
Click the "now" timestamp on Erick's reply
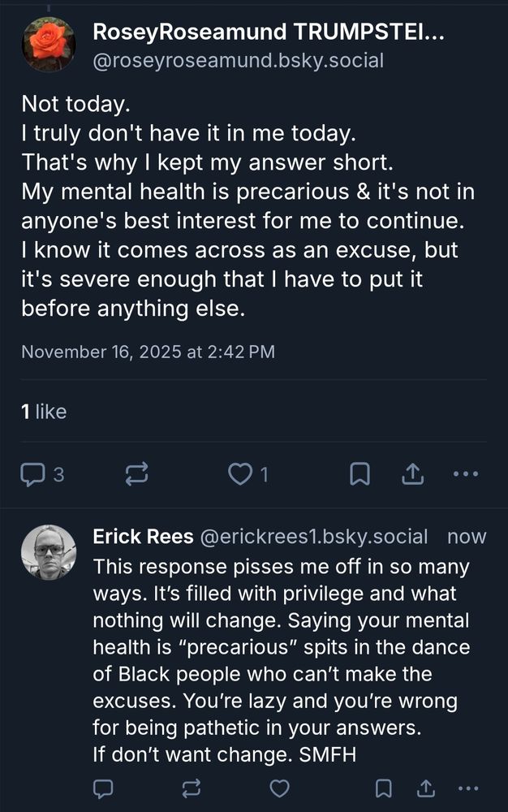click(x=467, y=537)
